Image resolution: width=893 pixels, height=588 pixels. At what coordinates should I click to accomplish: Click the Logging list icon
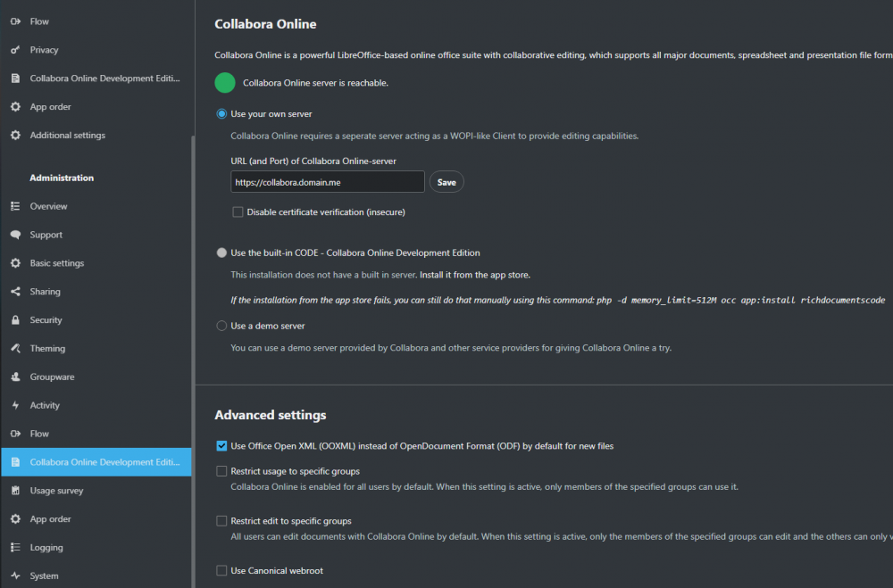click(x=15, y=548)
